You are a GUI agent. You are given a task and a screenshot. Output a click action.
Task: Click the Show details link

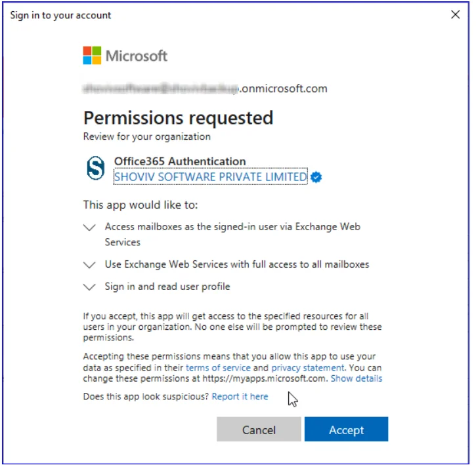click(x=356, y=378)
